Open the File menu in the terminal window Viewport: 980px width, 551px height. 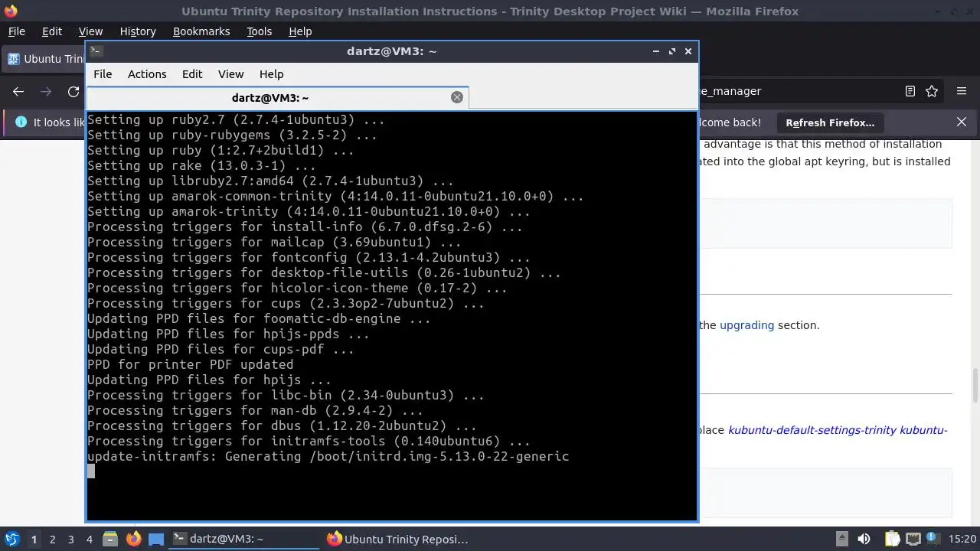[x=103, y=74]
